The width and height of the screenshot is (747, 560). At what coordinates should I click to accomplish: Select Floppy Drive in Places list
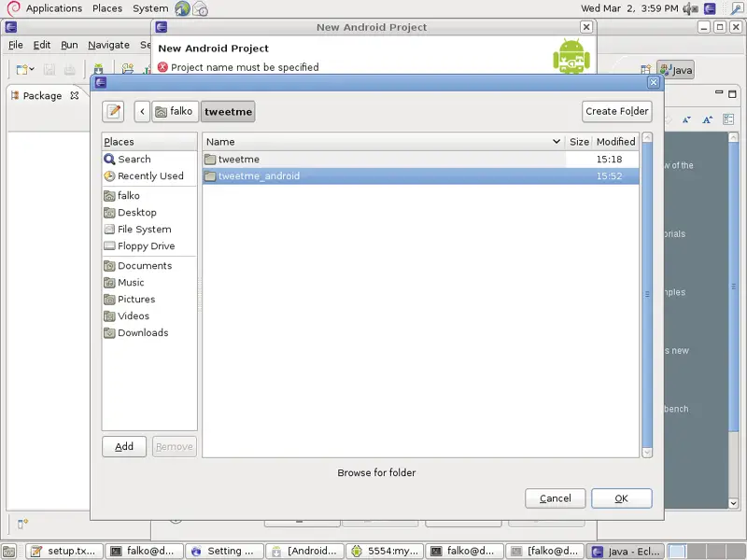pyautogui.click(x=149, y=246)
